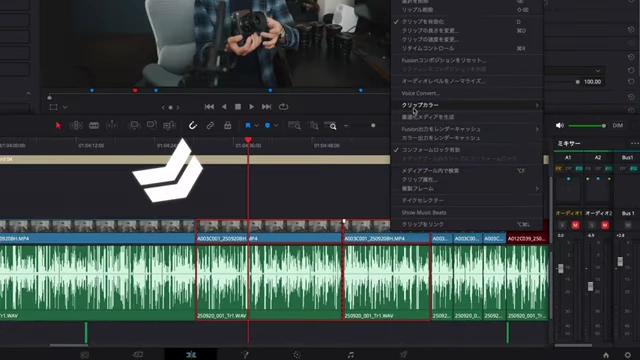Mute Audio 2 with its M button
The height and width of the screenshot is (360, 640).
[x=604, y=225]
